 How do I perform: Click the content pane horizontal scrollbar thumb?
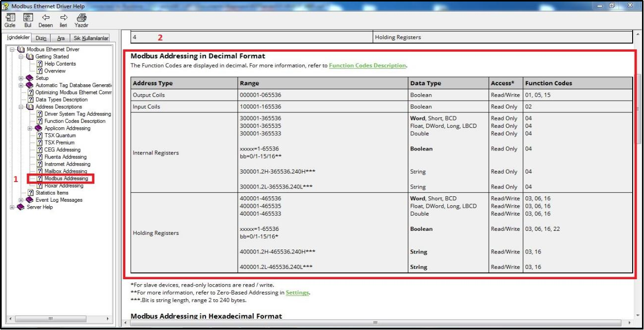click(x=375, y=323)
